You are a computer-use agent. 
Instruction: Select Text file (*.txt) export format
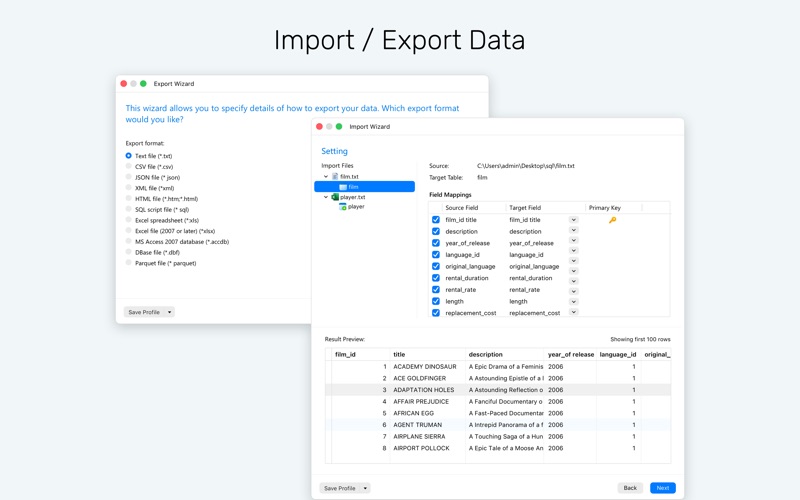tap(129, 156)
